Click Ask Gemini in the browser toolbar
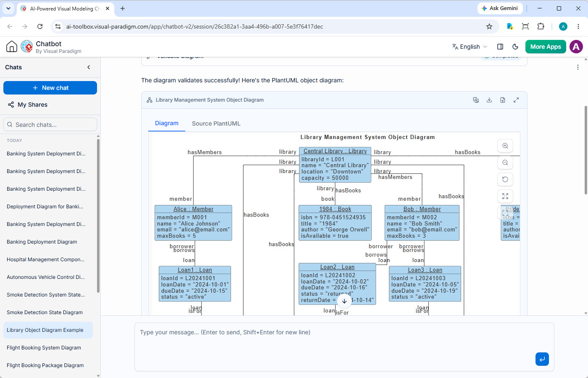Viewport: 588px width, 378px height. point(500,8)
